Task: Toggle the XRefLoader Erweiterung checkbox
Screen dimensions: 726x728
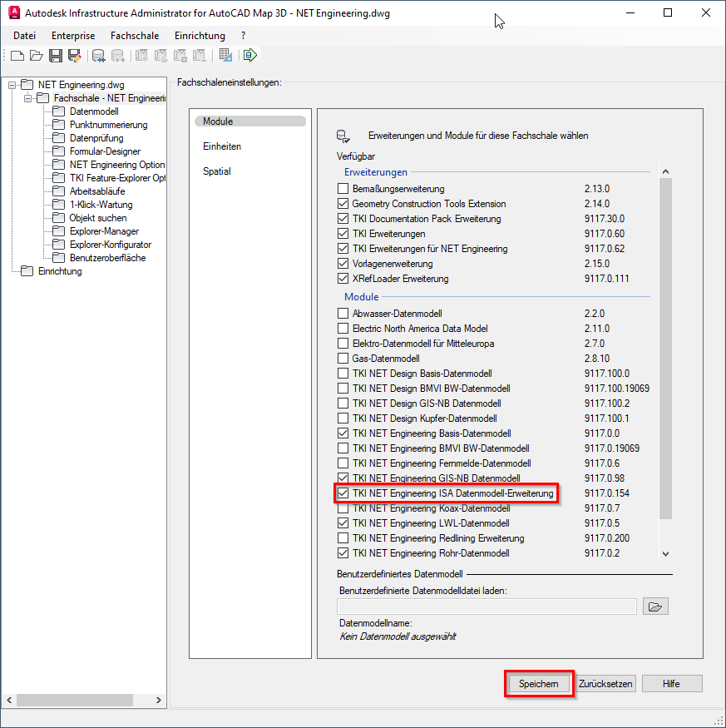Action: (x=343, y=279)
